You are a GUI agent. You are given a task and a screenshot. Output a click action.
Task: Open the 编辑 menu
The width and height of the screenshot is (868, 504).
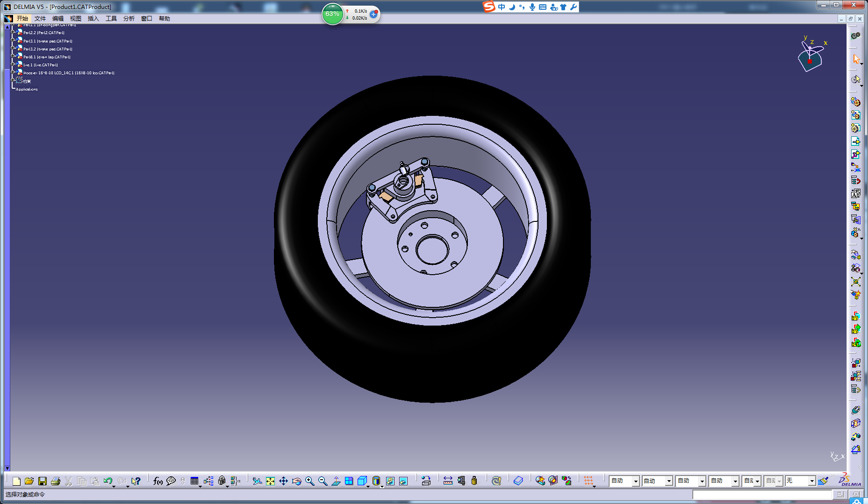click(x=58, y=19)
